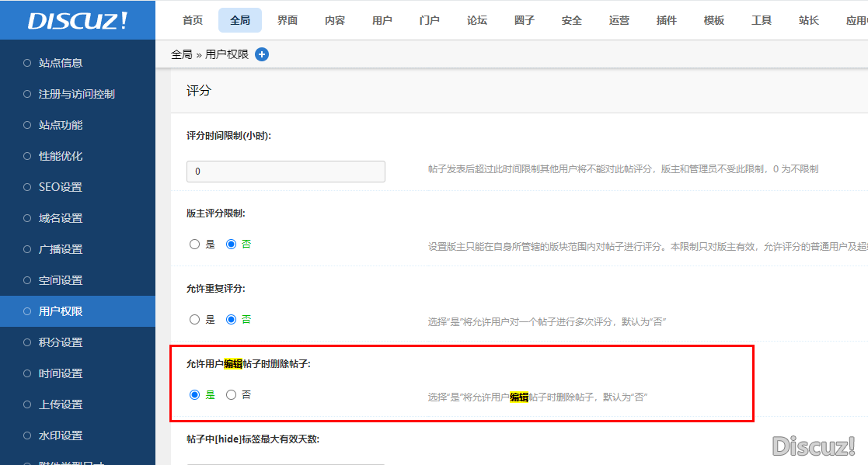Select 是 for 版主评分限制
The height and width of the screenshot is (465, 868).
point(195,244)
